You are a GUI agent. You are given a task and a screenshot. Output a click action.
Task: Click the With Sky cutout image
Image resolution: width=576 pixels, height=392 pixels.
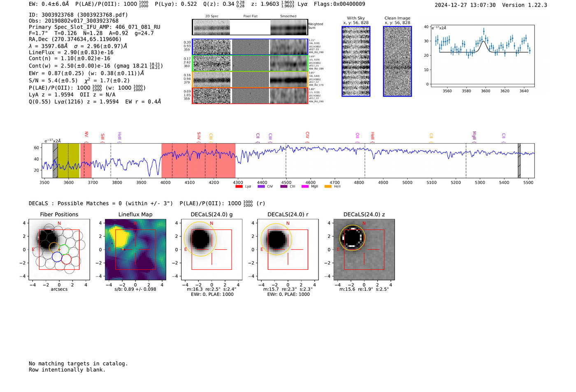pyautogui.click(x=356, y=61)
